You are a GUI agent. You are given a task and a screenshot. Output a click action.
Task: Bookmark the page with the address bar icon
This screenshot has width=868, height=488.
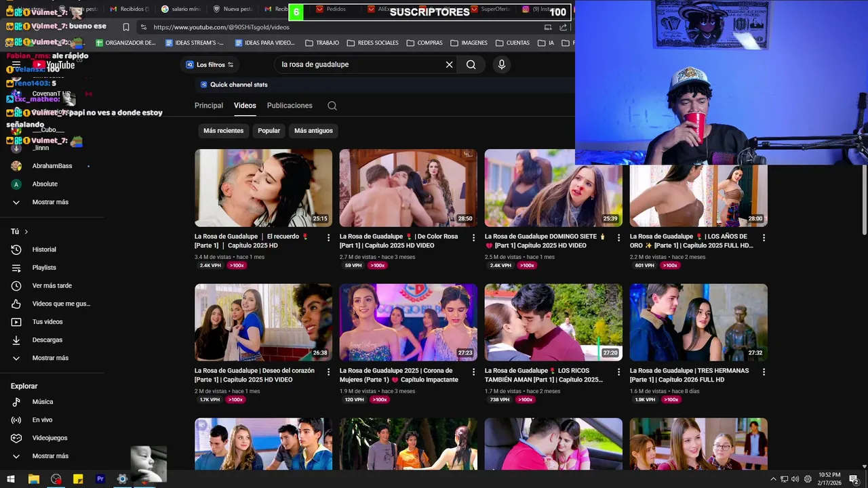(126, 27)
